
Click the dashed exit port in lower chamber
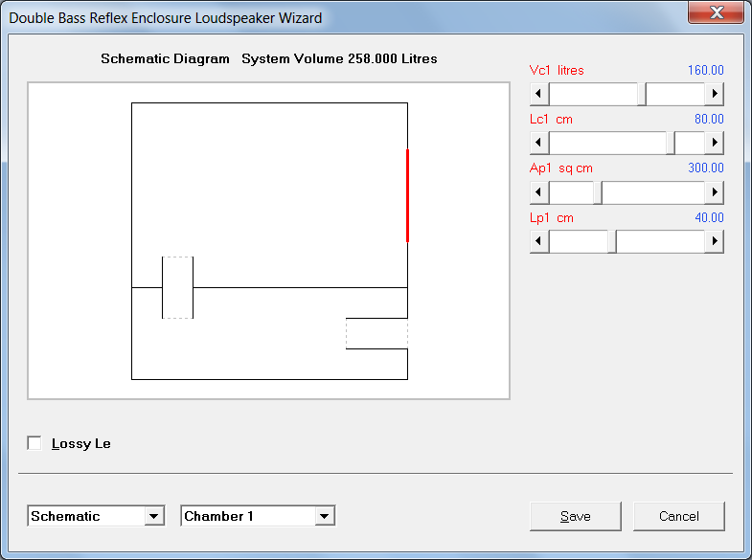point(377,333)
